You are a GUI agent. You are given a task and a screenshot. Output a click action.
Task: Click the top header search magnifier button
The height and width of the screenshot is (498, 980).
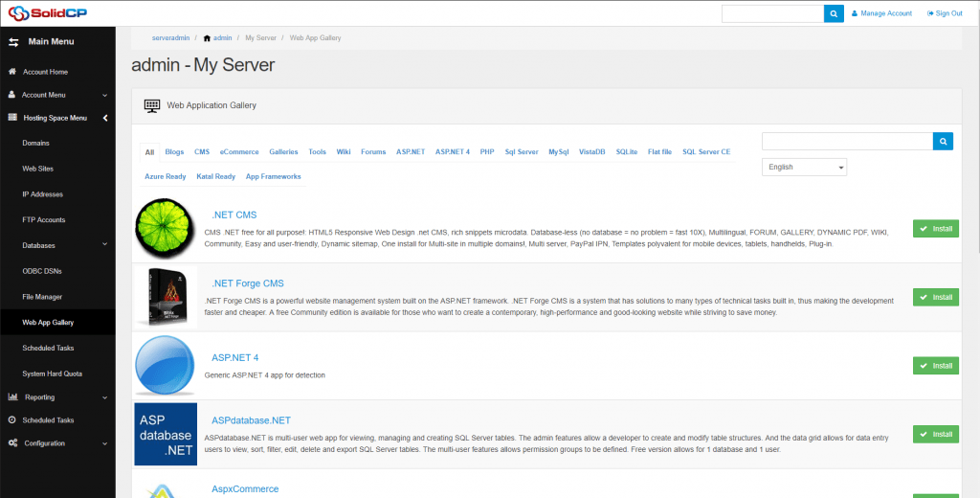(835, 13)
